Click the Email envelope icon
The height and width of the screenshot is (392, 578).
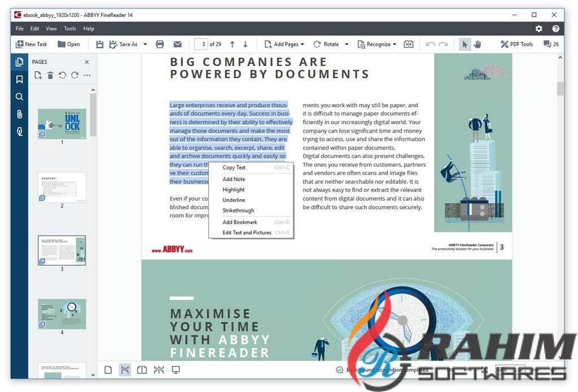177,44
